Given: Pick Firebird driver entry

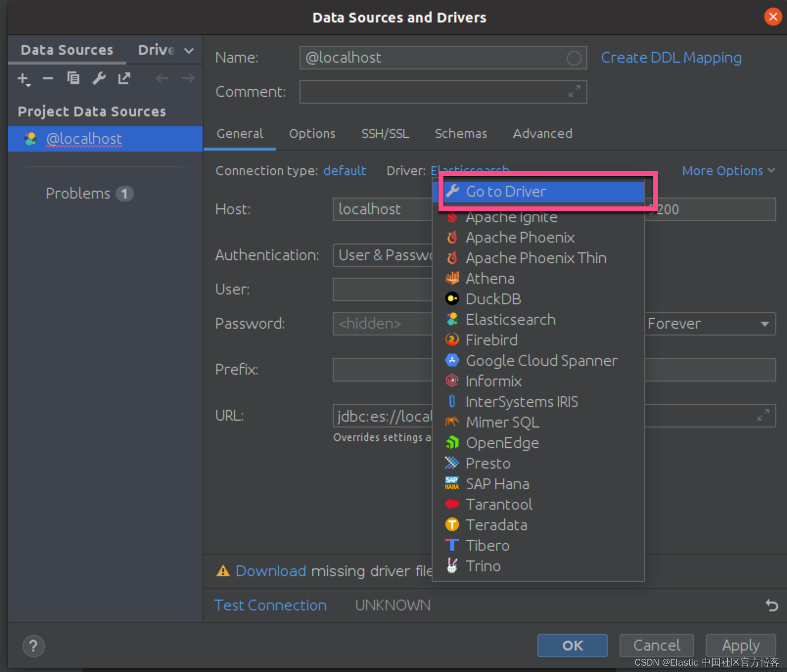Looking at the screenshot, I should coord(538,340).
